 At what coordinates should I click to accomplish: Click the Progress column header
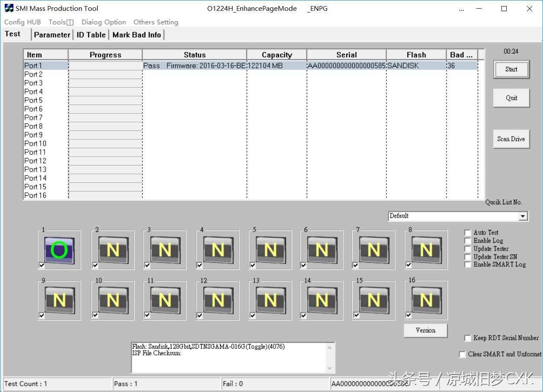106,55
